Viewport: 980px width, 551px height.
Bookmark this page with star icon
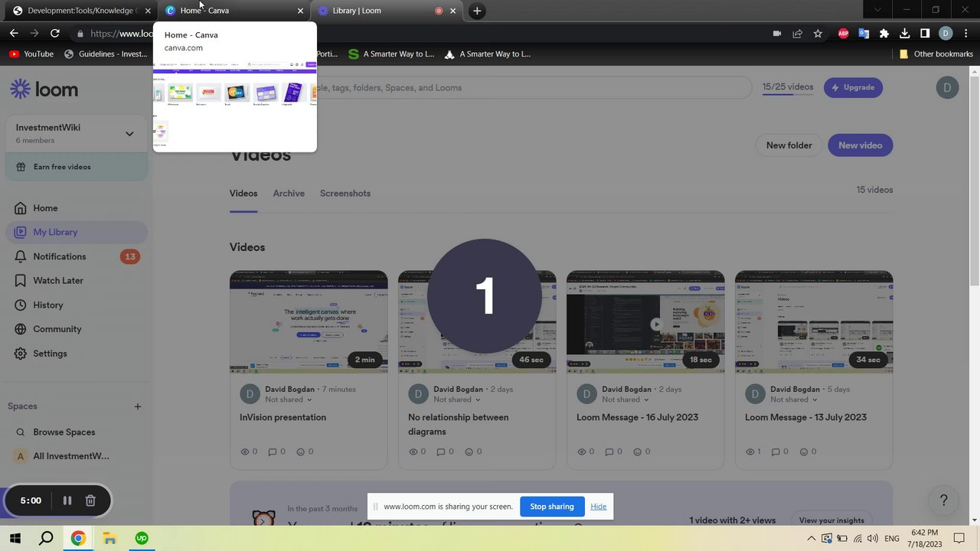pyautogui.click(x=818, y=34)
